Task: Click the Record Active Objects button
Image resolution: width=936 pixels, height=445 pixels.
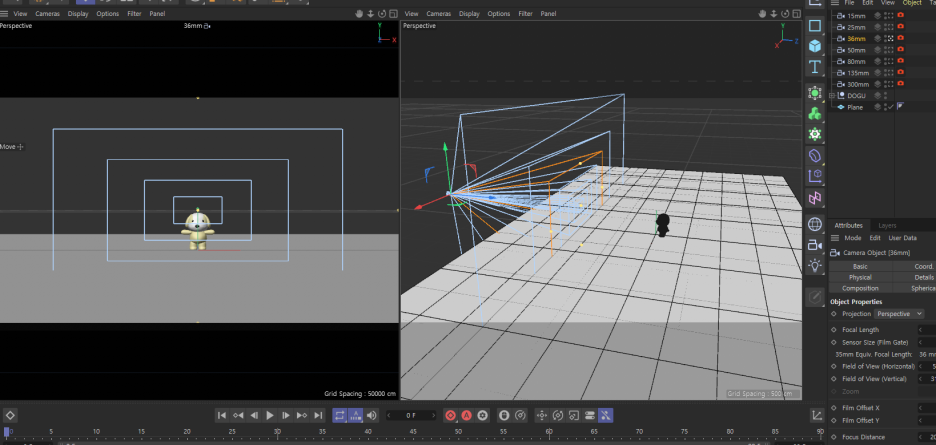Action: tap(451, 415)
